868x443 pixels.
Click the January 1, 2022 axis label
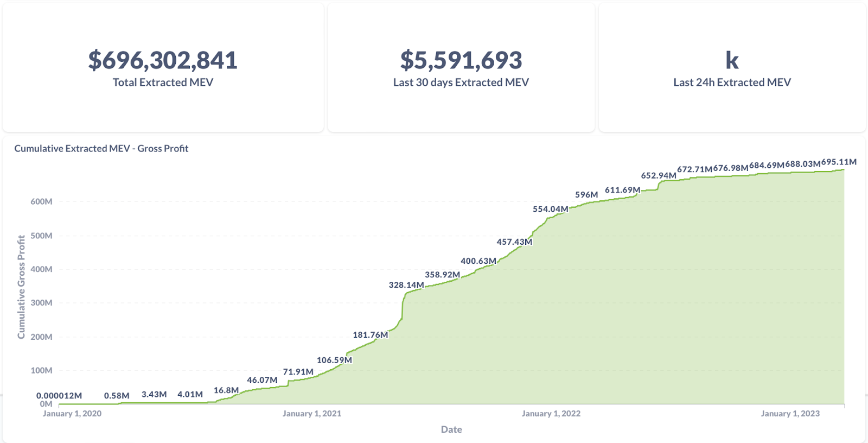pyautogui.click(x=551, y=414)
